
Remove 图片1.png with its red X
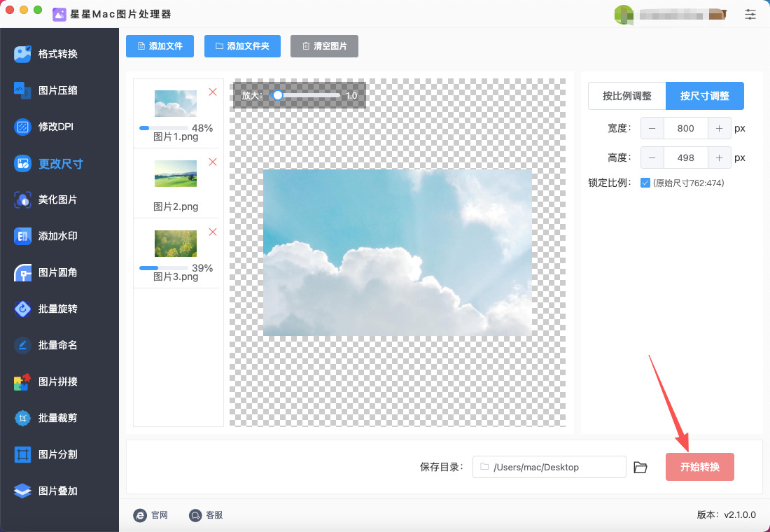click(x=213, y=92)
